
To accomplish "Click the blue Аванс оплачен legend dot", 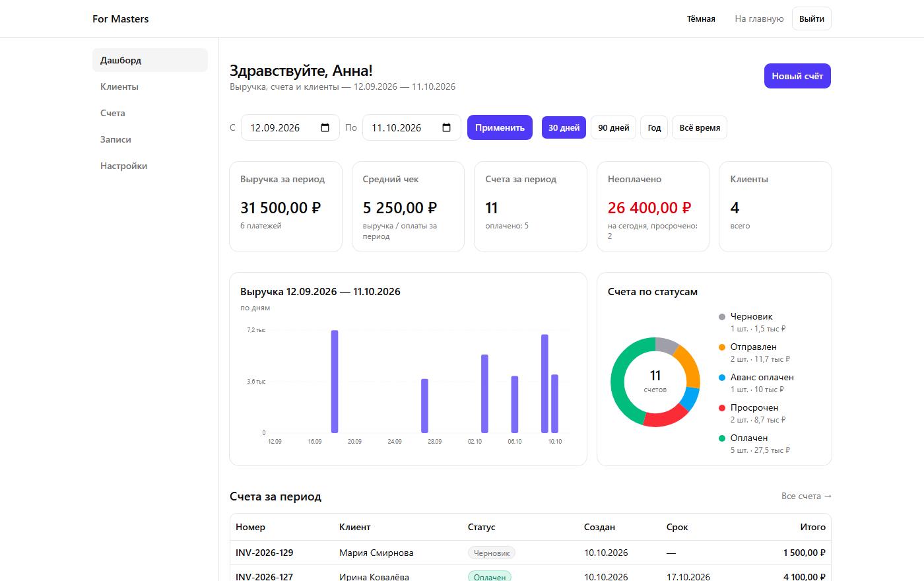I will coord(722,378).
